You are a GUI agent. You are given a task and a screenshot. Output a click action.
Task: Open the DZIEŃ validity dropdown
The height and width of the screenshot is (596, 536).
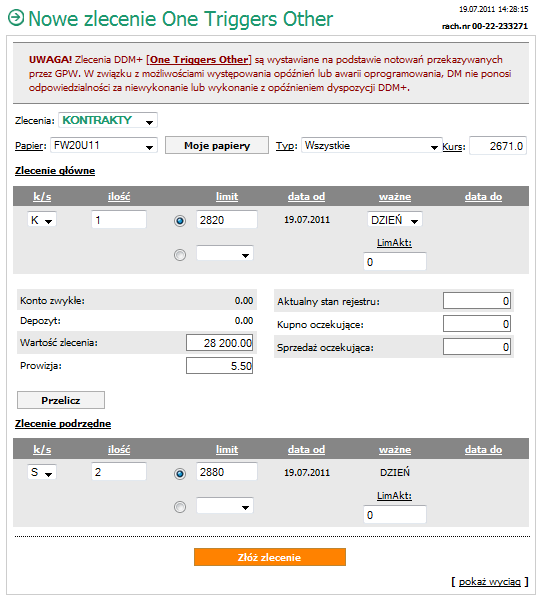click(395, 220)
